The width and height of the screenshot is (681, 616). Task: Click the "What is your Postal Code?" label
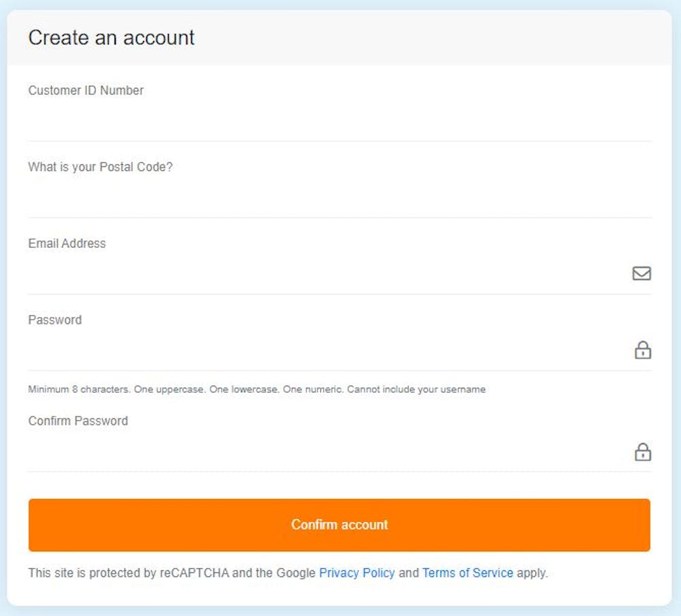pos(100,167)
